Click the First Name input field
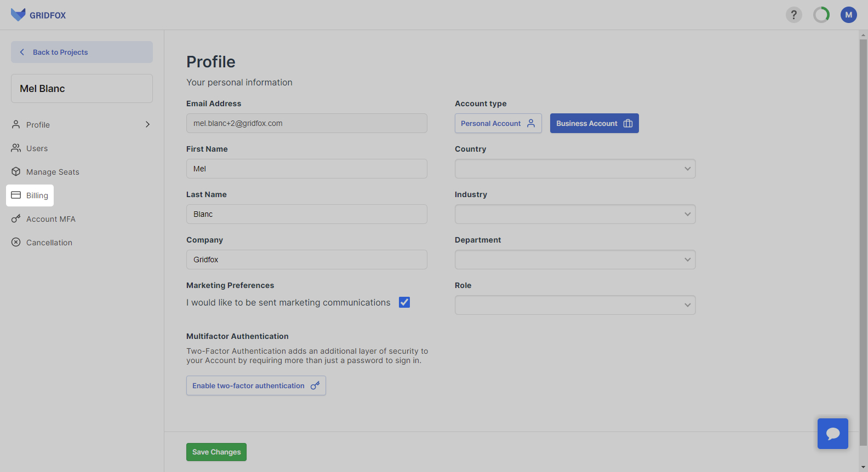 [306, 169]
